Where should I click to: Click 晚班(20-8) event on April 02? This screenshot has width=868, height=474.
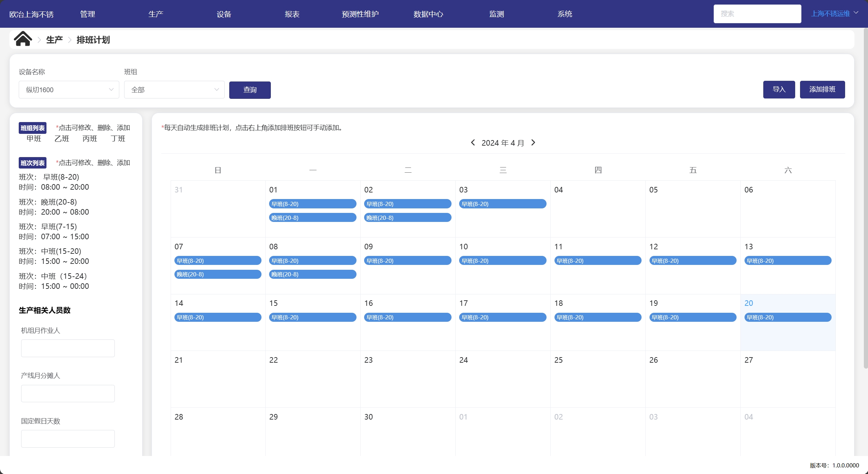(x=408, y=218)
